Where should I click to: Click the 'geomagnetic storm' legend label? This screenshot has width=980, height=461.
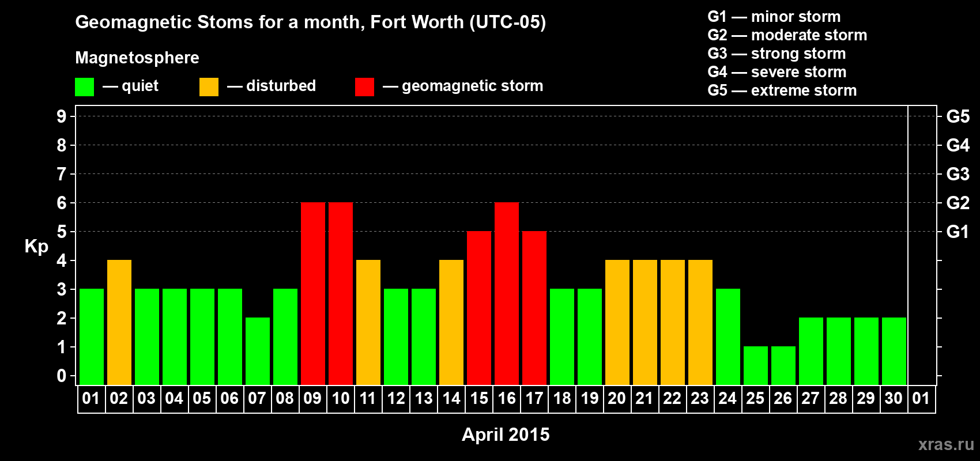[x=472, y=86]
